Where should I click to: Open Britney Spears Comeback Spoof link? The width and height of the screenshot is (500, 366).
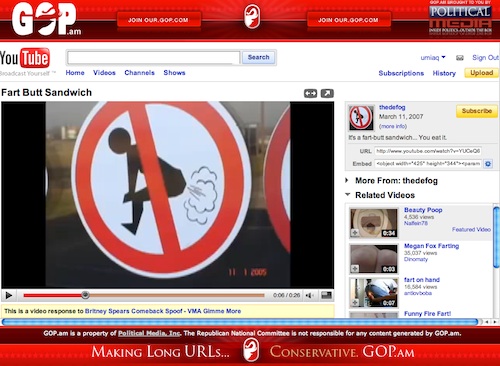(163, 311)
